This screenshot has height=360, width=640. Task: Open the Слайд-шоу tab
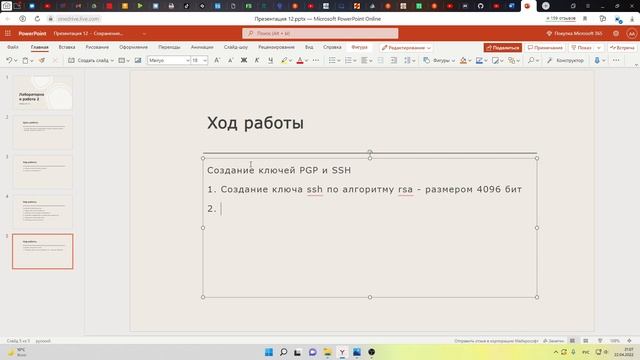236,47
